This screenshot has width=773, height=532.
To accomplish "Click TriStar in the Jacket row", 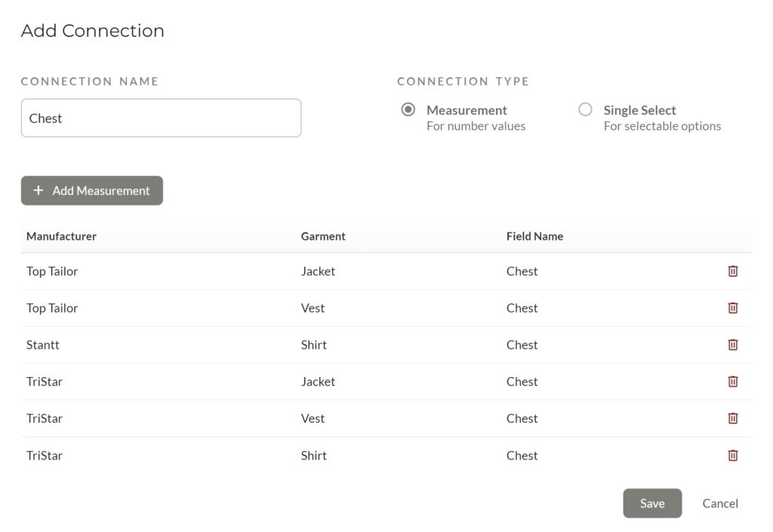I will [45, 382].
